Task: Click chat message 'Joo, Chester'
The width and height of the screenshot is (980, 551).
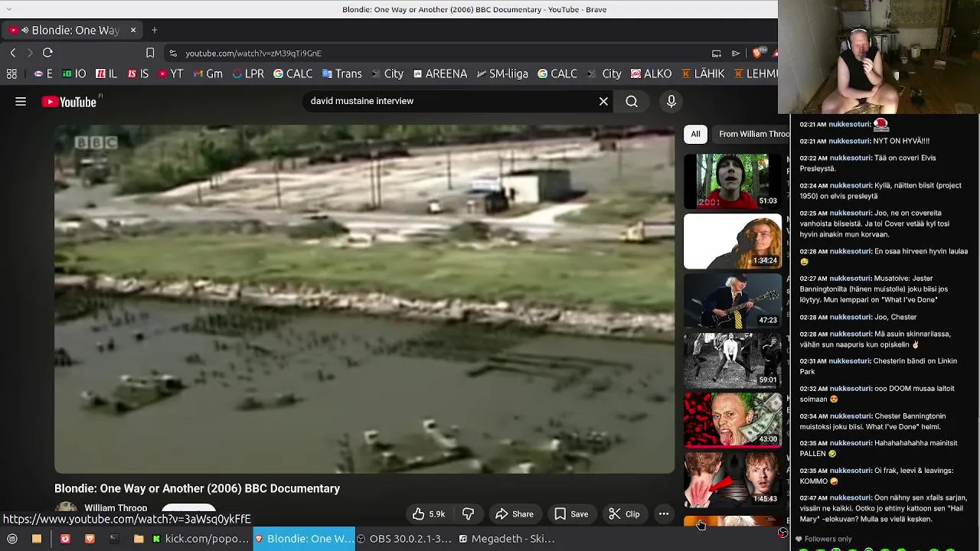Action: point(895,317)
